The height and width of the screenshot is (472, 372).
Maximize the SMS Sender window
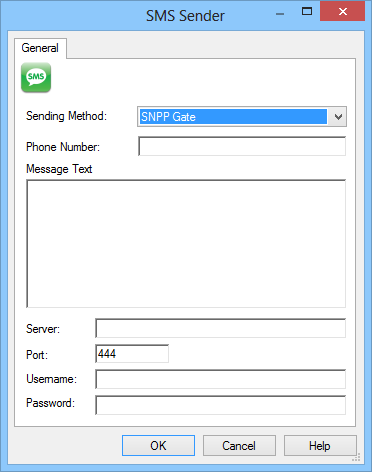point(307,12)
